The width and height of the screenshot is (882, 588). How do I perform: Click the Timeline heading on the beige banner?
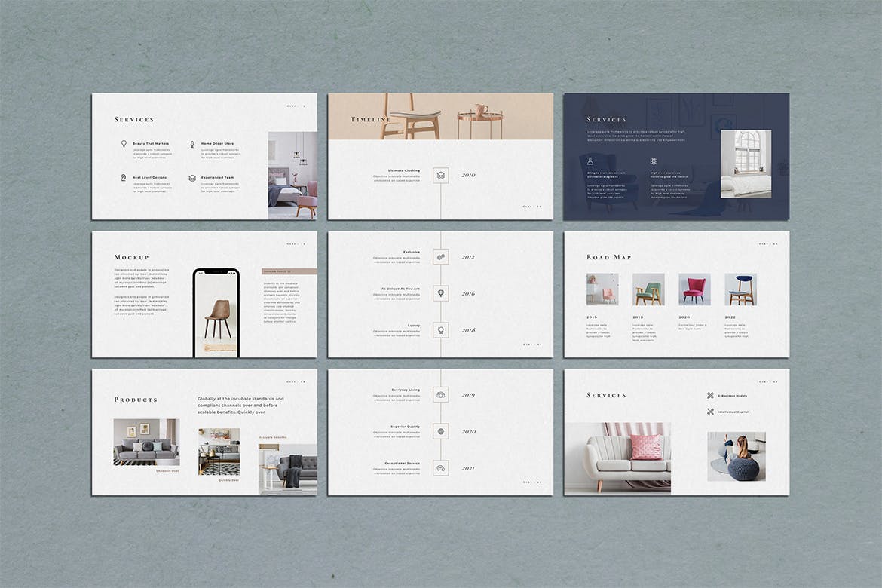coord(370,119)
